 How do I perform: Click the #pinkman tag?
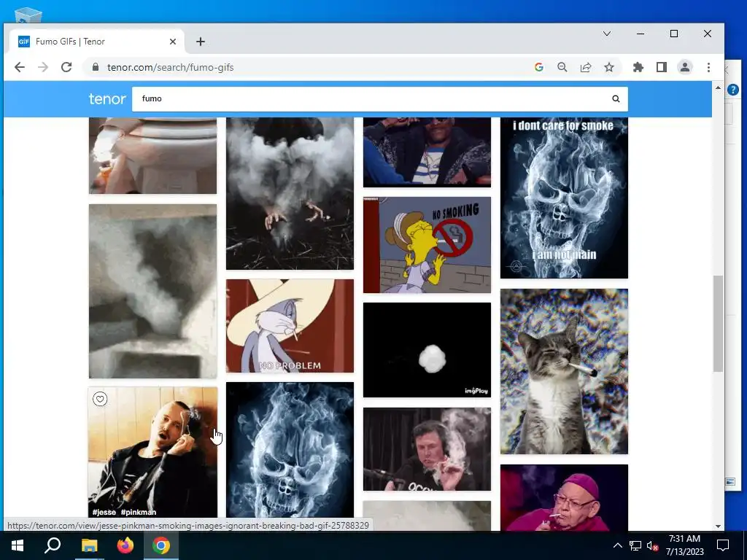point(139,513)
